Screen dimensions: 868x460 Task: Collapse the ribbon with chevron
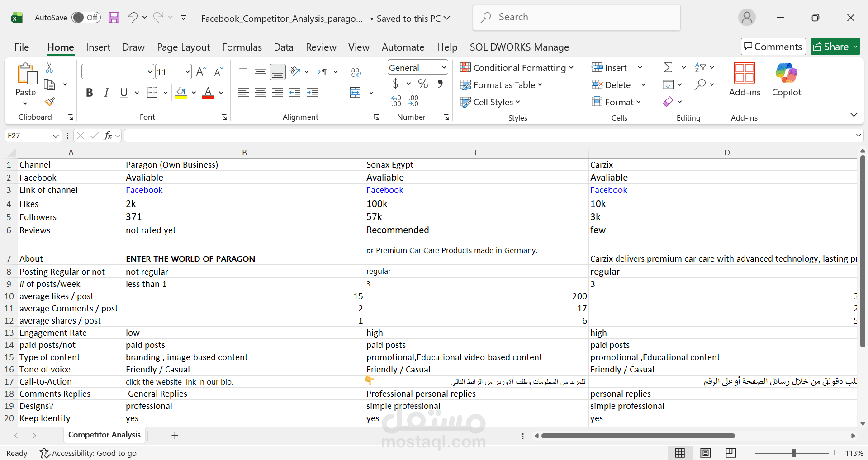click(x=854, y=115)
